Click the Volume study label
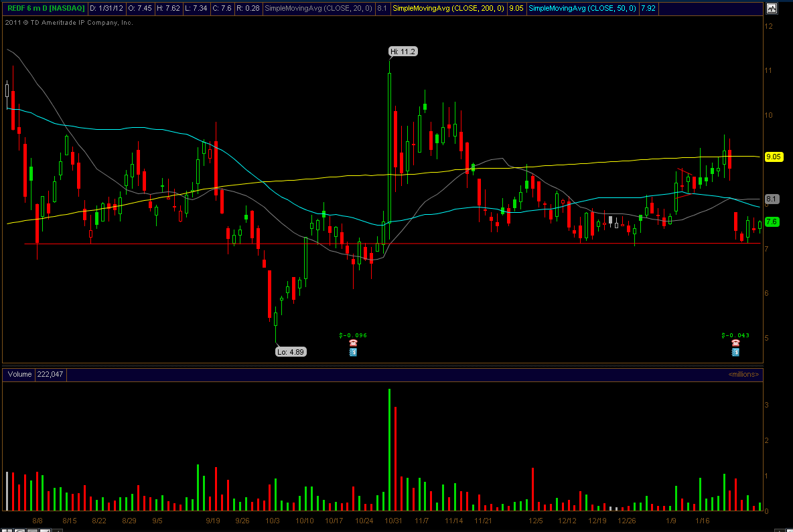The image size is (793, 532). point(19,374)
